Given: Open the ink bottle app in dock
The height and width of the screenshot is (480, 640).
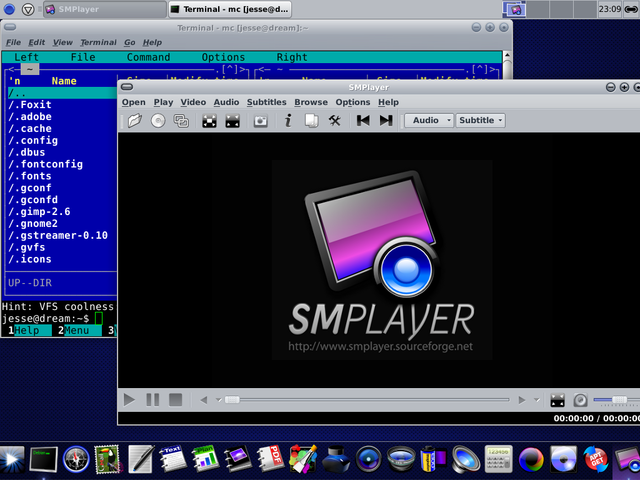Looking at the screenshot, I should tap(336, 460).
